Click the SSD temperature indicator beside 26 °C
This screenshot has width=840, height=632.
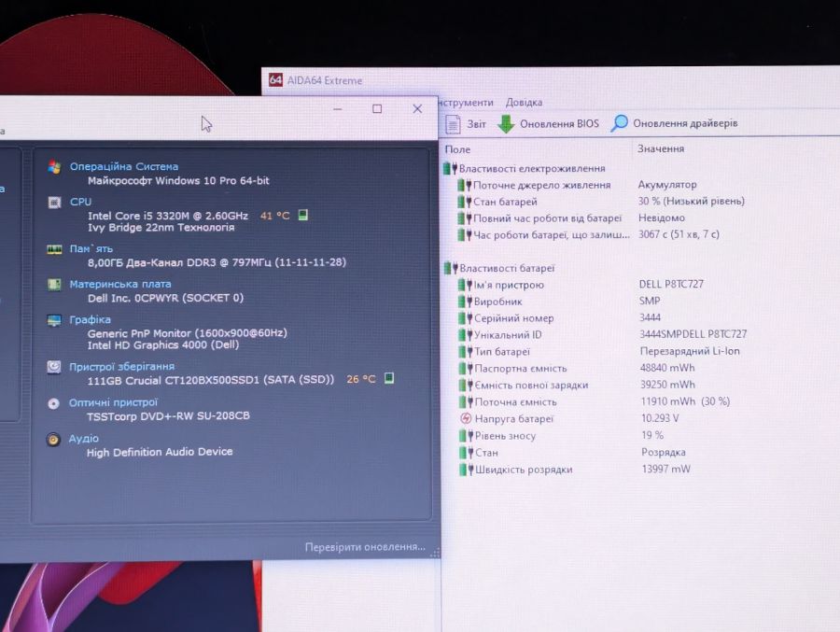coord(389,378)
